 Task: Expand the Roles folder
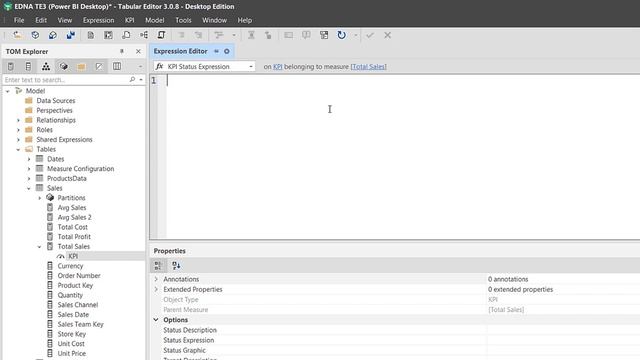pyautogui.click(x=18, y=130)
